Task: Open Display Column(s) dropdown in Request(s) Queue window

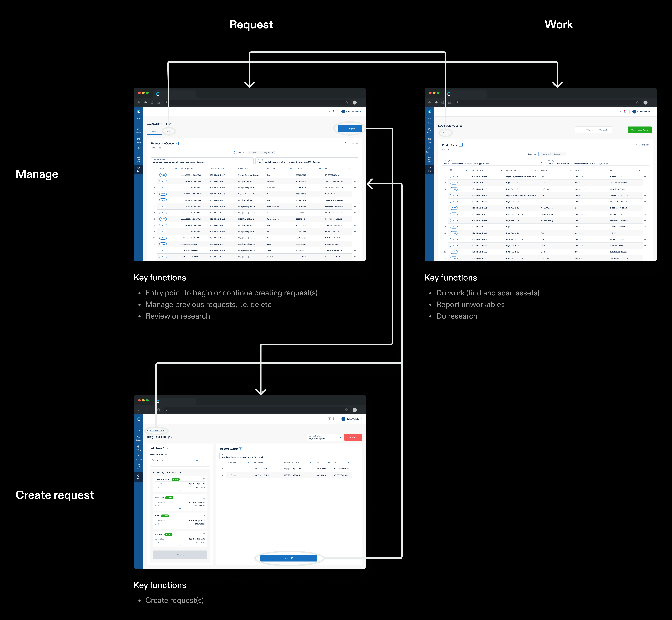Action: (202, 161)
